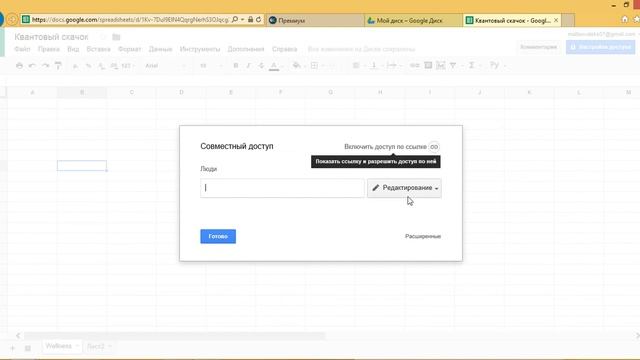The image size is (640, 360).
Task: Click the paint format icon
Action: (58, 66)
